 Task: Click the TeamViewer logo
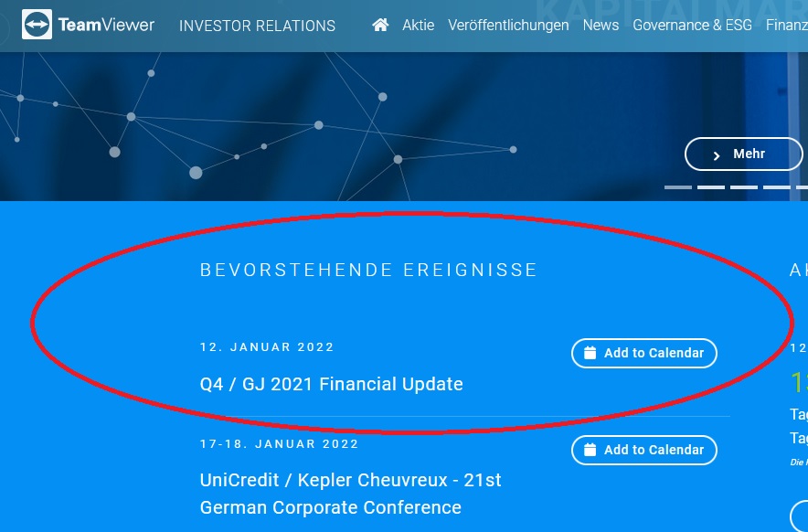click(x=88, y=24)
